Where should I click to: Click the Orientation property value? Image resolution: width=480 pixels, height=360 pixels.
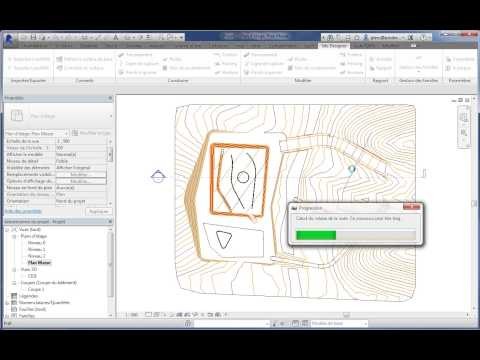pyautogui.click(x=81, y=201)
